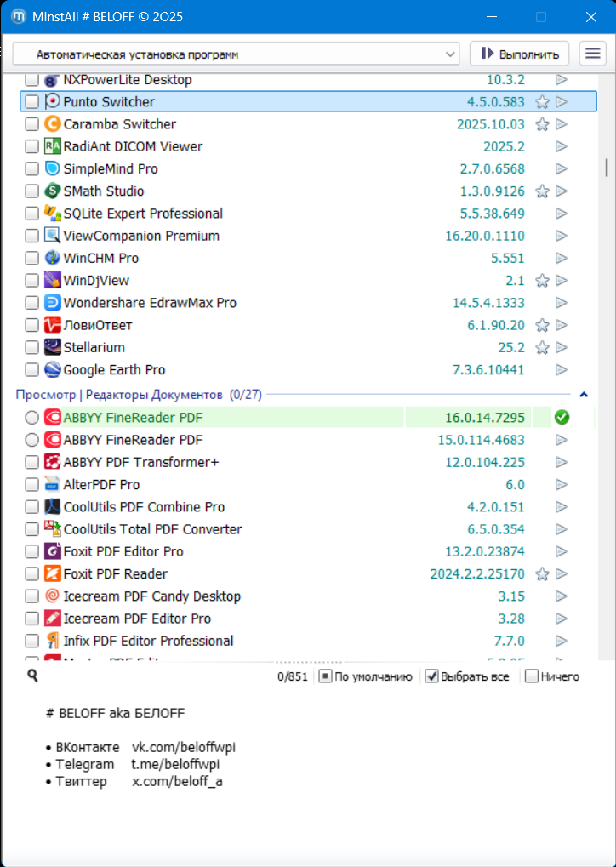Tick the Caramba Switcher checkbox
Screen dimensions: 616x867
pos(31,124)
